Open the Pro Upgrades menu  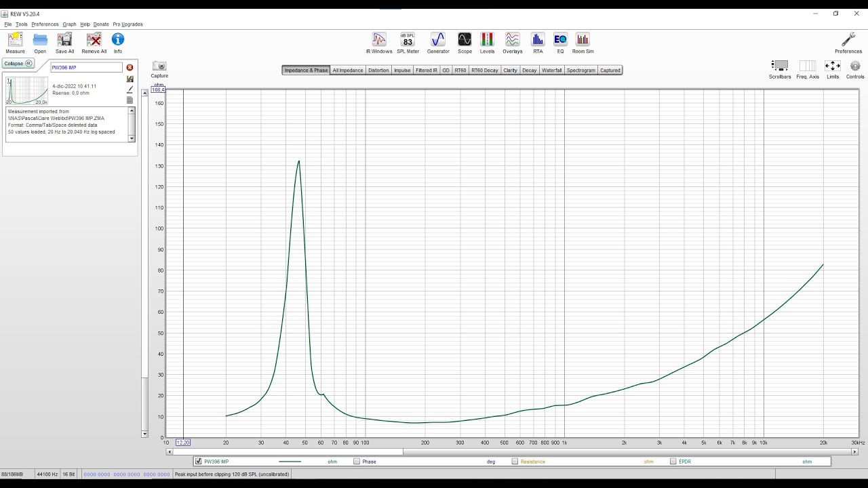click(127, 24)
